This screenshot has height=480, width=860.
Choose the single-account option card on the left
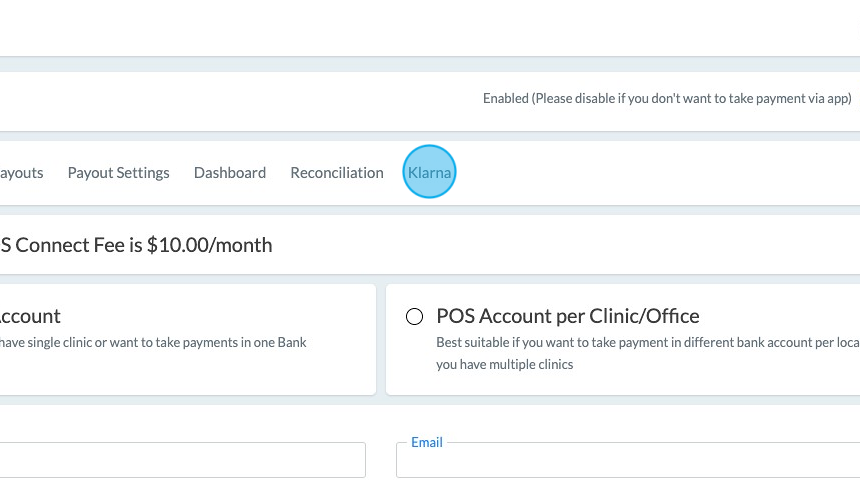pyautogui.click(x=188, y=340)
